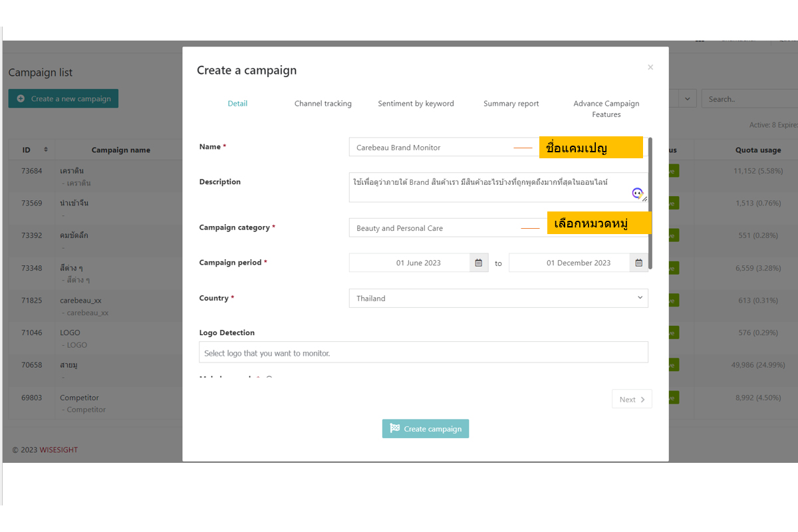Click the Next button
798x532 pixels.
632,399
